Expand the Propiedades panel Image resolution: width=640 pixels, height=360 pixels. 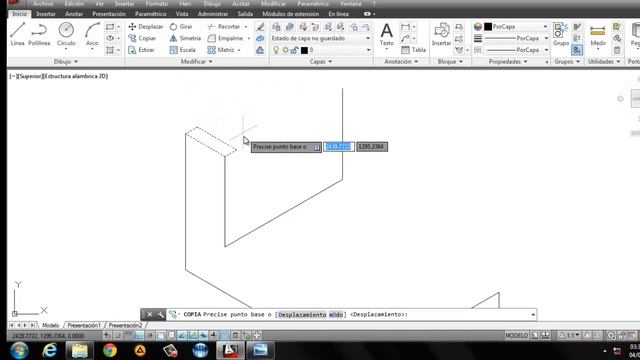click(508, 62)
